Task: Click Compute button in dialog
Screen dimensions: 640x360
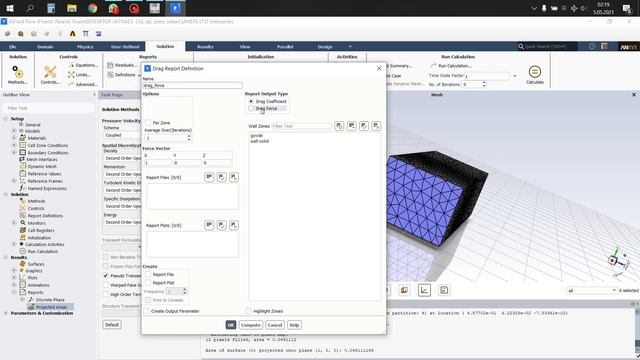Action: click(x=250, y=325)
